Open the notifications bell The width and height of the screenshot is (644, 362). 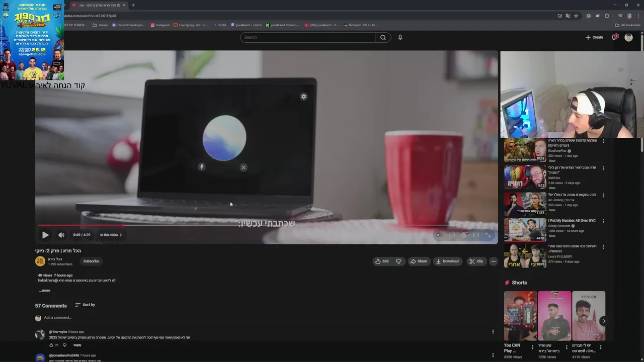point(614,37)
